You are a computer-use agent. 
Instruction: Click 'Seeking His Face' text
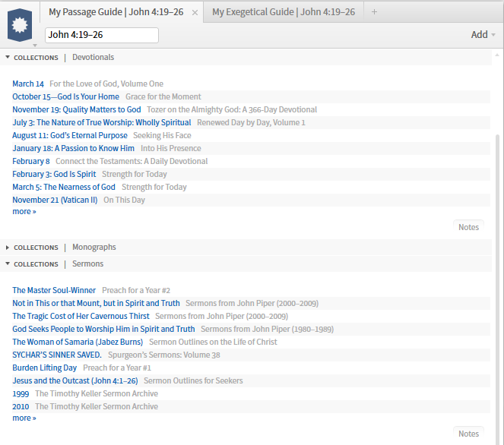click(x=163, y=135)
